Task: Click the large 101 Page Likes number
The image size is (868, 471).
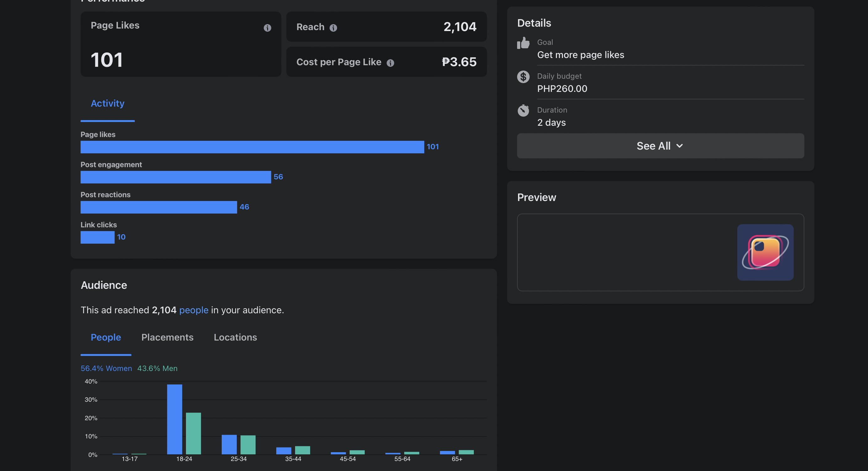Action: 107,60
